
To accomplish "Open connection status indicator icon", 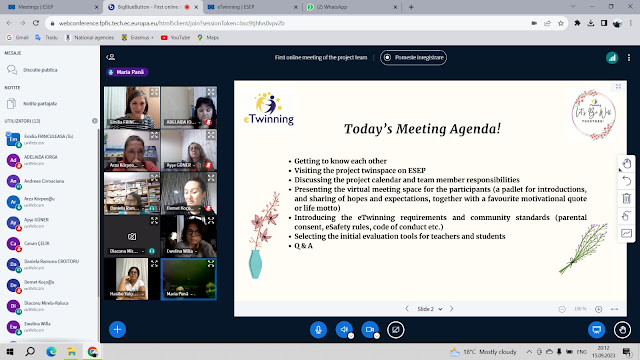I will click(612, 58).
